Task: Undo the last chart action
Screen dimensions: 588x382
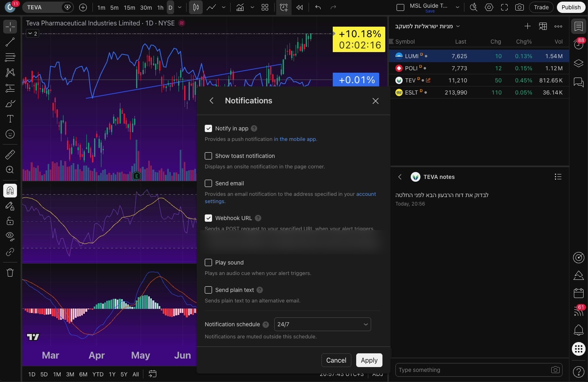Action: tap(318, 7)
